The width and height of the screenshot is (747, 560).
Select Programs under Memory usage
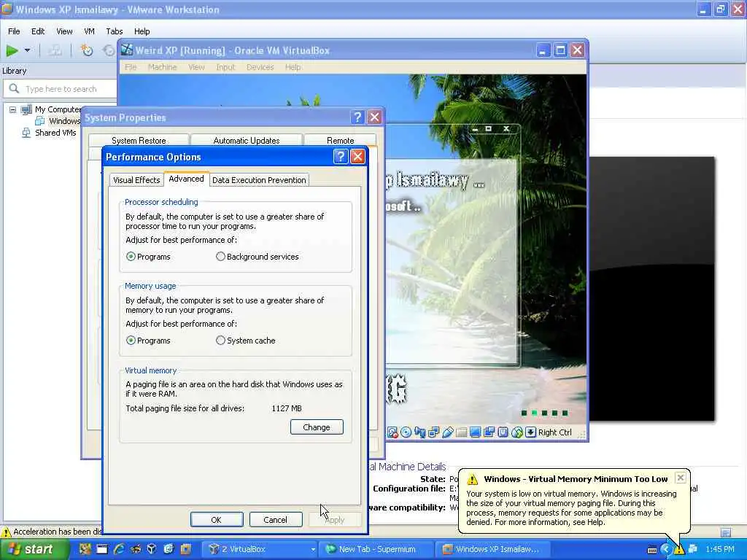pos(131,341)
